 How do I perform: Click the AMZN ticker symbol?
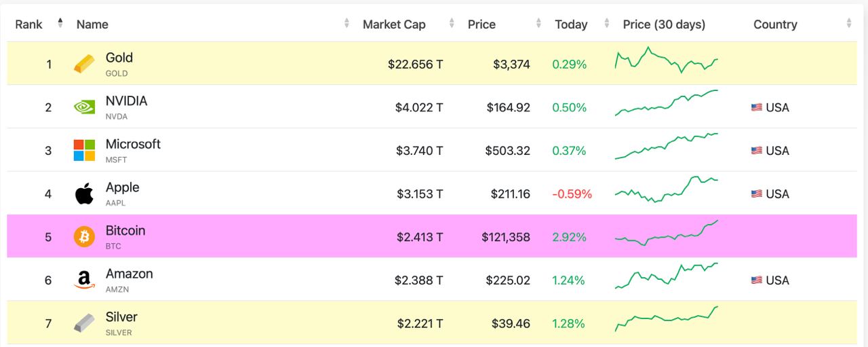click(x=117, y=289)
